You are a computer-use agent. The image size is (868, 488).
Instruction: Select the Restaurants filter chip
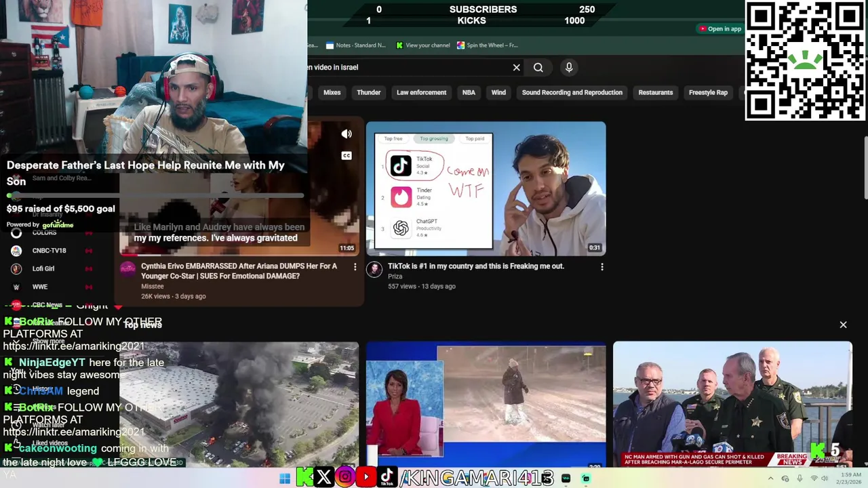(655, 92)
